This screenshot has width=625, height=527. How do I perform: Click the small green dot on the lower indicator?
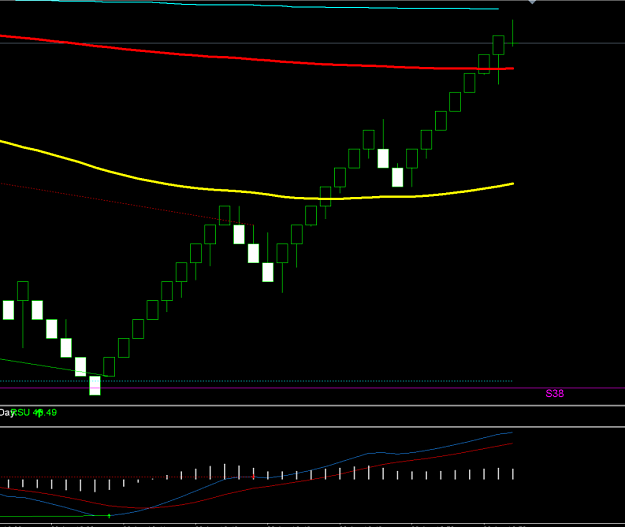[109, 516]
